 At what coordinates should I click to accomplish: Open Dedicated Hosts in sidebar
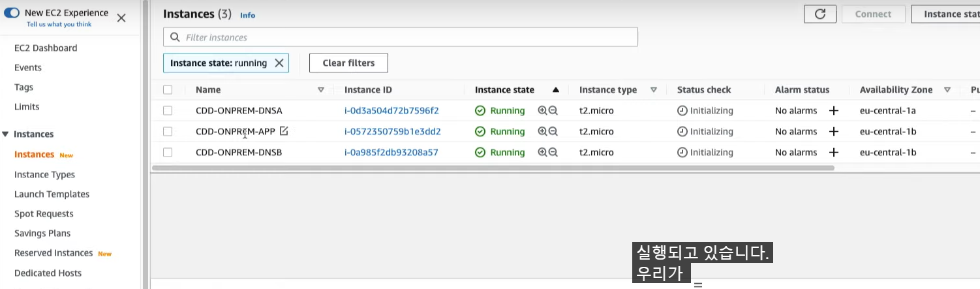tap(48, 273)
